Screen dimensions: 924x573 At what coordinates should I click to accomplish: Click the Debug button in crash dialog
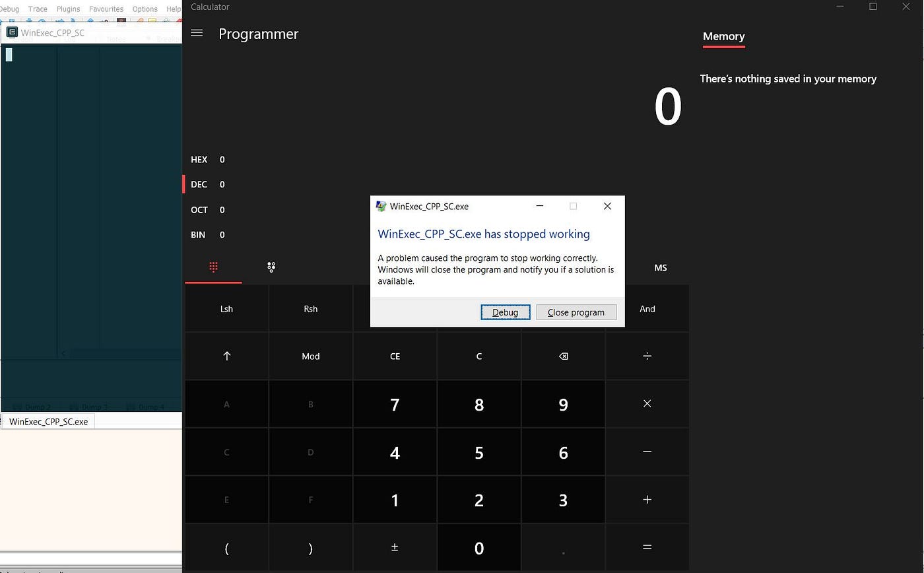point(506,312)
